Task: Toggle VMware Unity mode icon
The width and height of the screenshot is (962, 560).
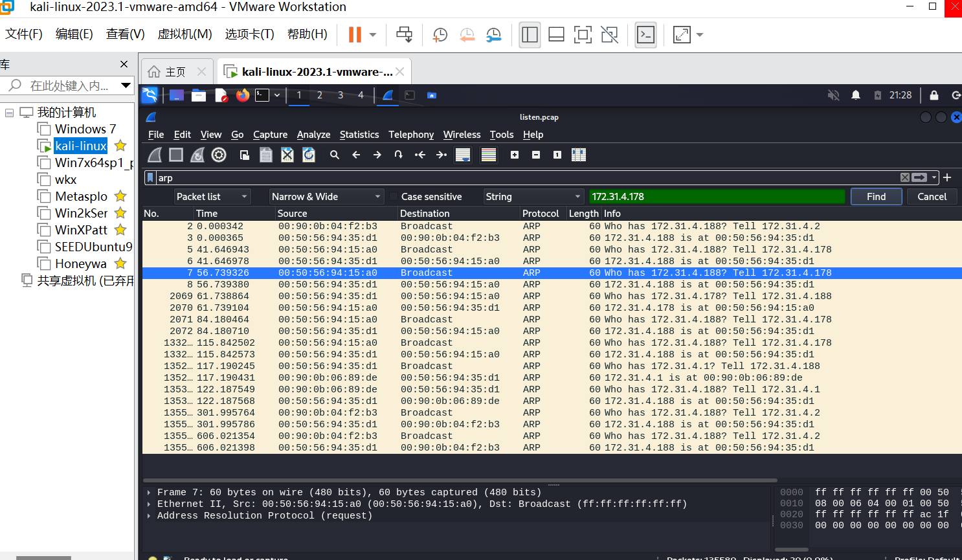Action: pos(609,35)
